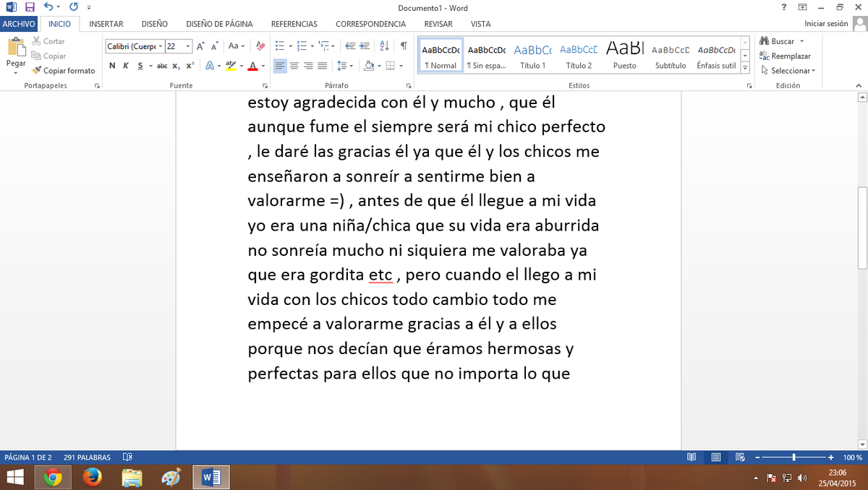Toggle show paragraph marks
868x490 pixels.
point(404,46)
